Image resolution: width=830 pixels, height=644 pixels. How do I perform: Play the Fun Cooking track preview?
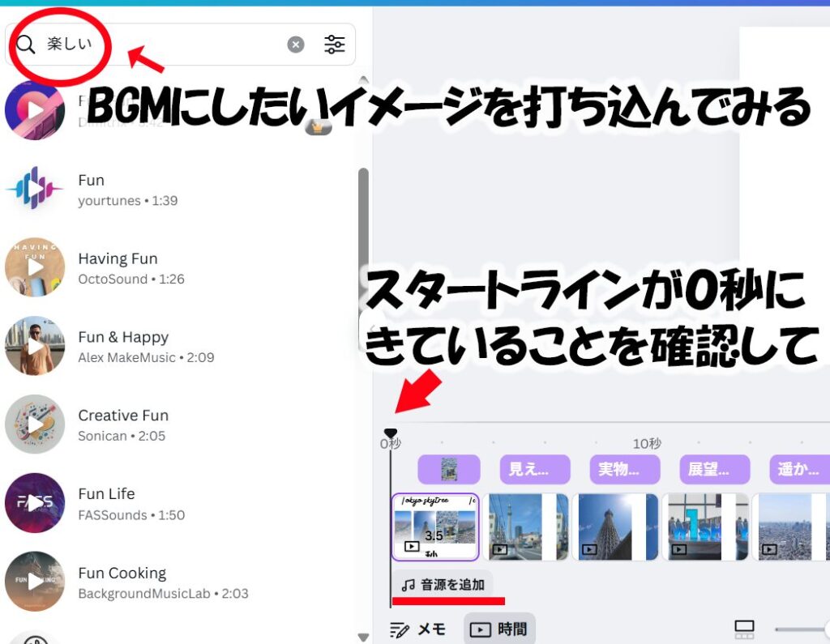click(x=35, y=581)
